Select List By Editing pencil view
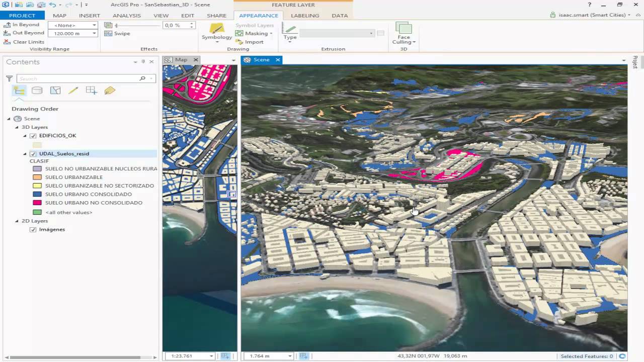This screenshot has height=362, width=644. [x=73, y=90]
